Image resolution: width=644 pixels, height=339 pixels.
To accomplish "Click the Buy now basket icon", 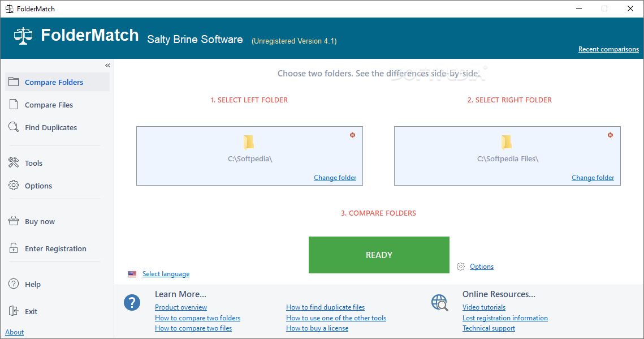I will 14,221.
